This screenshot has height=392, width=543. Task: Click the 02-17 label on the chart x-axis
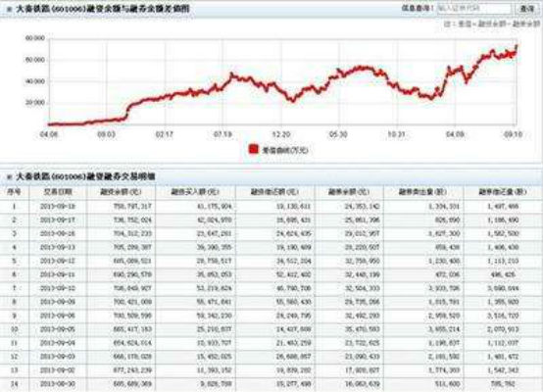pos(165,134)
